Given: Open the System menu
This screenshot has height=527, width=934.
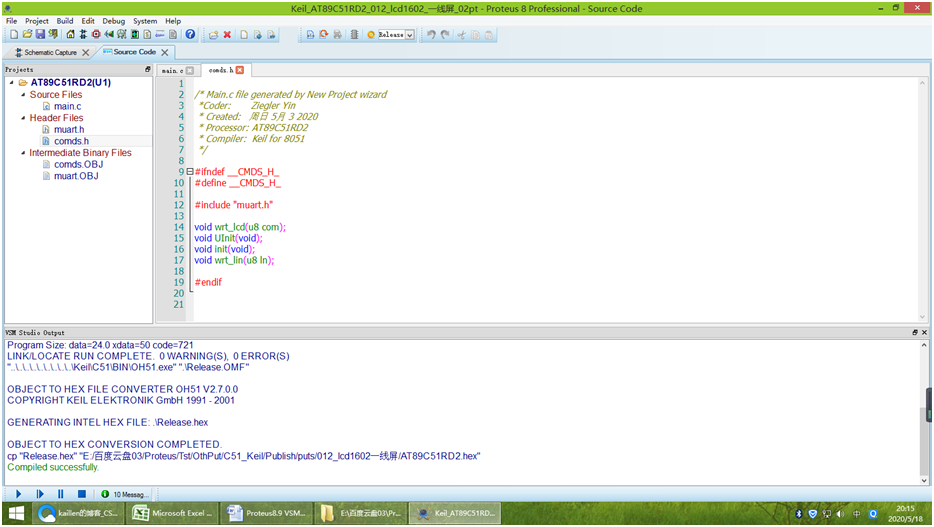Looking at the screenshot, I should [145, 21].
